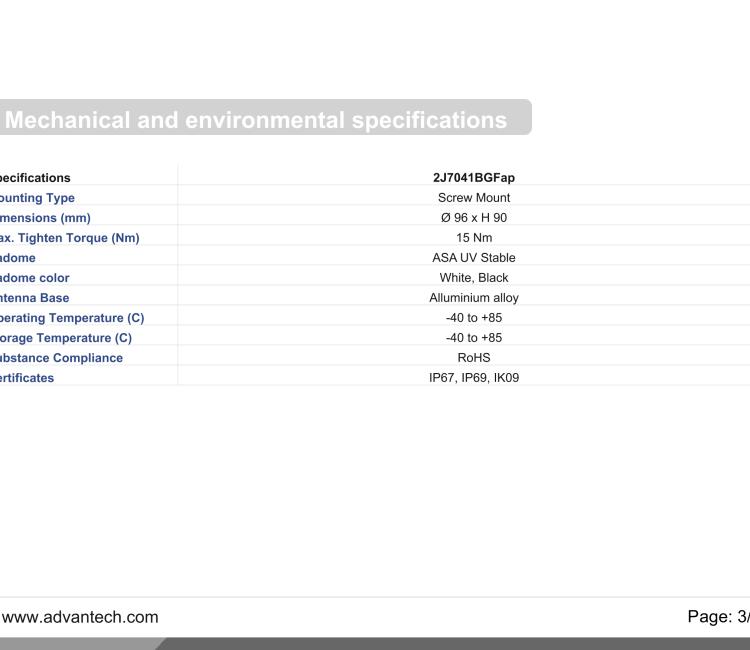Select the Storage Temperature -40 to +85 value

coord(474,338)
